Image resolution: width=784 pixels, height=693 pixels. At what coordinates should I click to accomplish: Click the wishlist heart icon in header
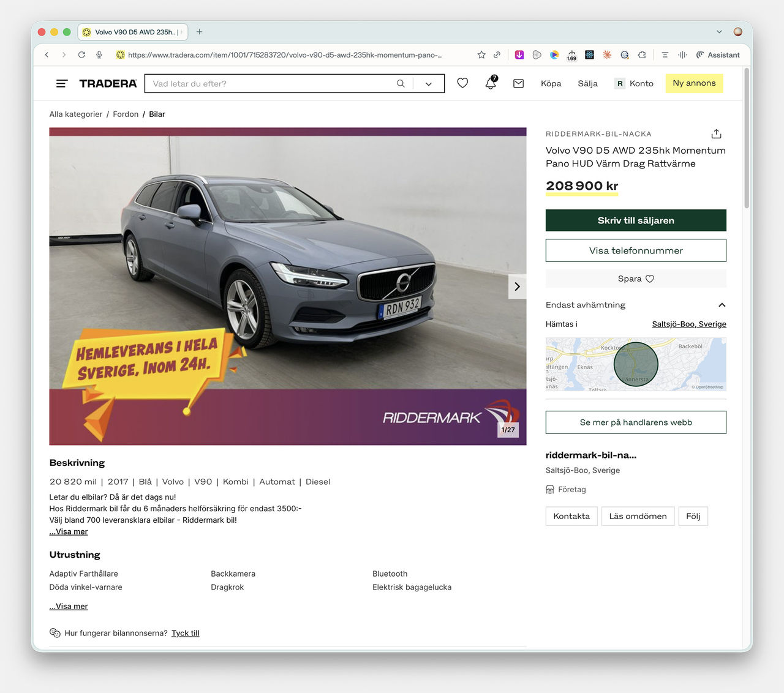[x=462, y=83]
